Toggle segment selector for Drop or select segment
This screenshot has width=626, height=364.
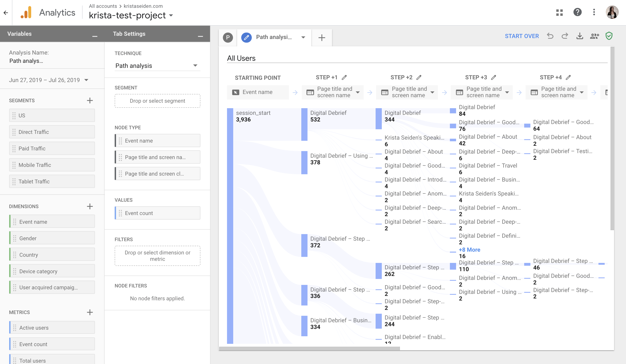(157, 101)
